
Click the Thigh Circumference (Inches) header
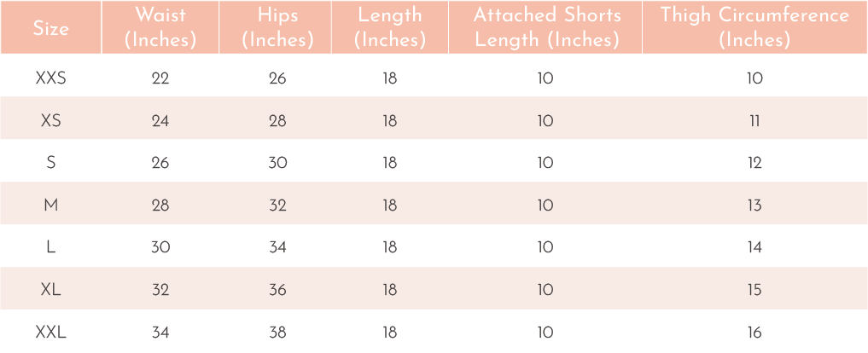tap(755, 27)
